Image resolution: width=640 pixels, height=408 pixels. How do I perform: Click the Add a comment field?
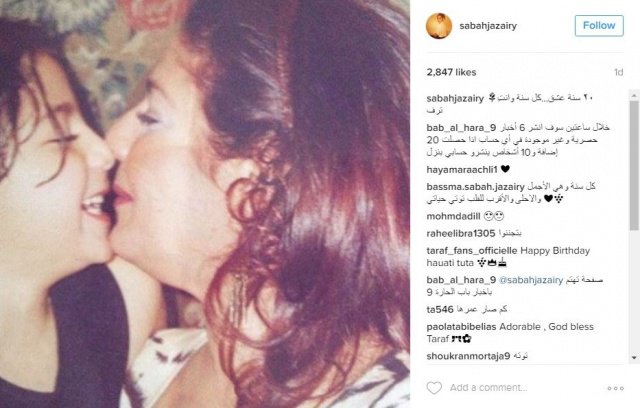pyautogui.click(x=488, y=388)
